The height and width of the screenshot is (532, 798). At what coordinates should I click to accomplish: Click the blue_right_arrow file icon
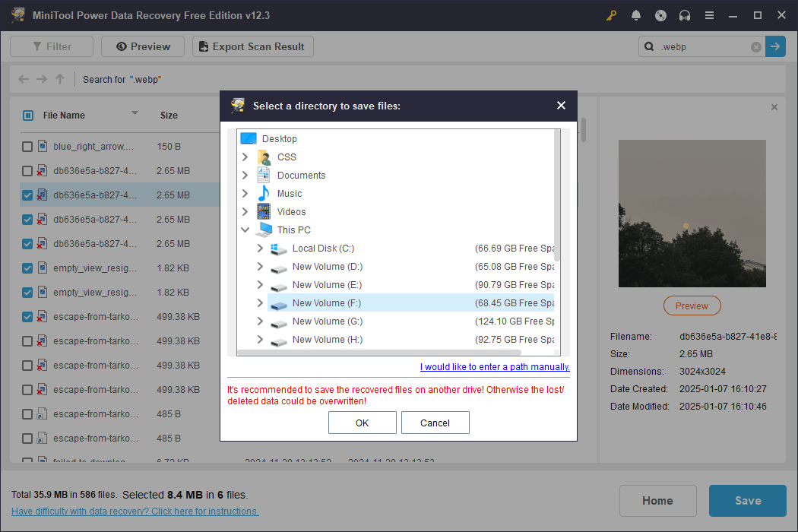tap(43, 146)
